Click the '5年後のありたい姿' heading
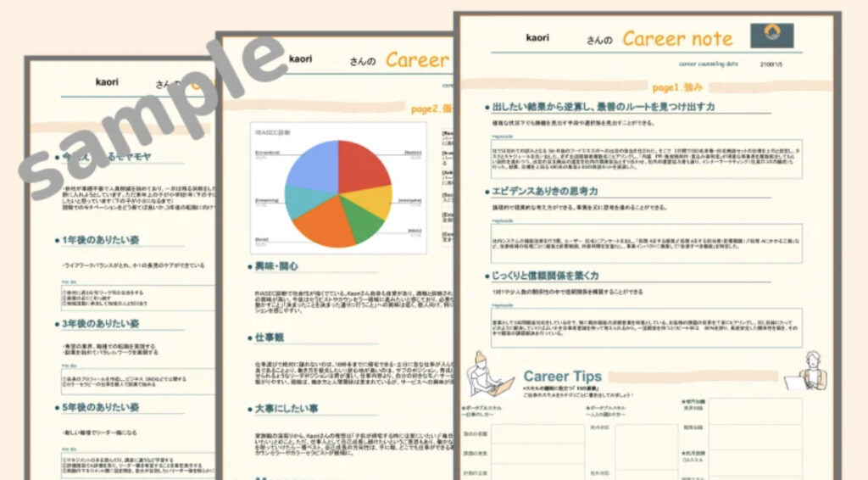The image size is (868, 480). coord(101,407)
